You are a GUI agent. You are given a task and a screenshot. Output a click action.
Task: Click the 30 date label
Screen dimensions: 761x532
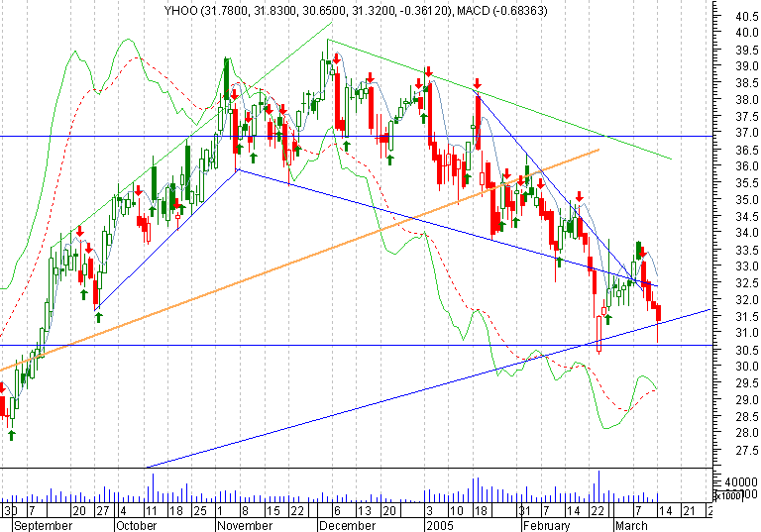click(x=11, y=510)
